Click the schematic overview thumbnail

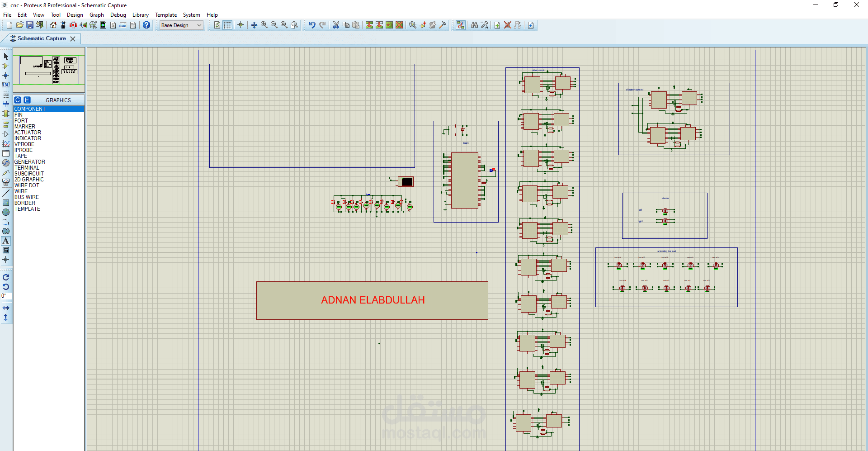49,70
